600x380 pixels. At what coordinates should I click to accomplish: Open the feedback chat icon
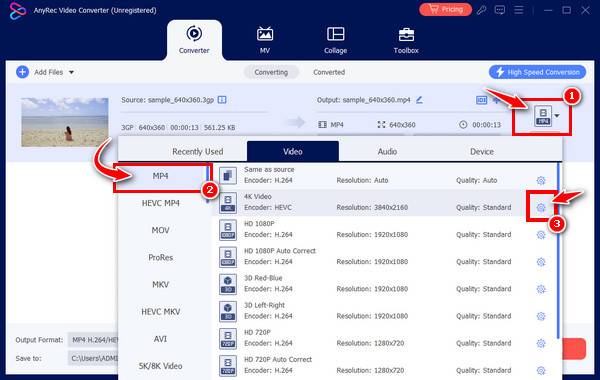(x=500, y=10)
